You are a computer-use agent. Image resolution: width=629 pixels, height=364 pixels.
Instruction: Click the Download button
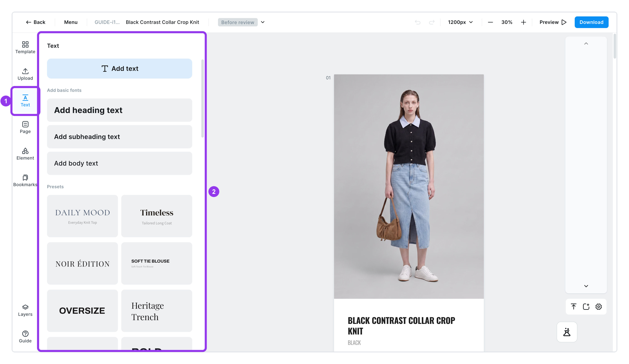(x=591, y=22)
